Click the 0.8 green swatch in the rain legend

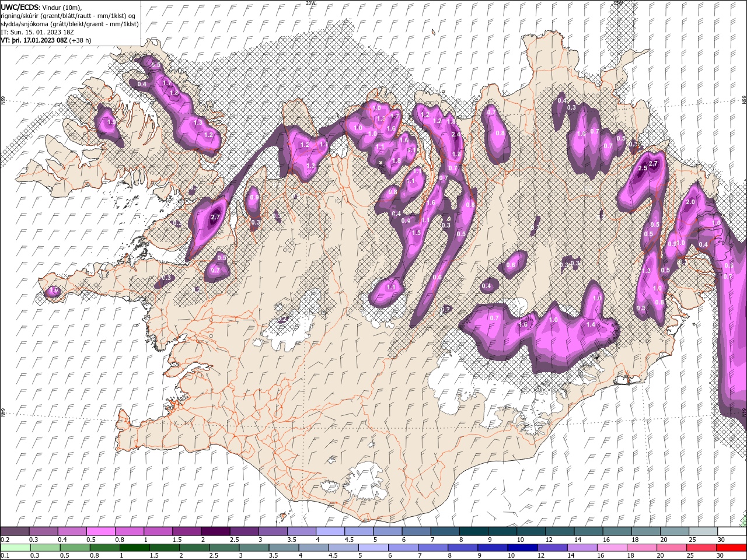pyautogui.click(x=104, y=548)
